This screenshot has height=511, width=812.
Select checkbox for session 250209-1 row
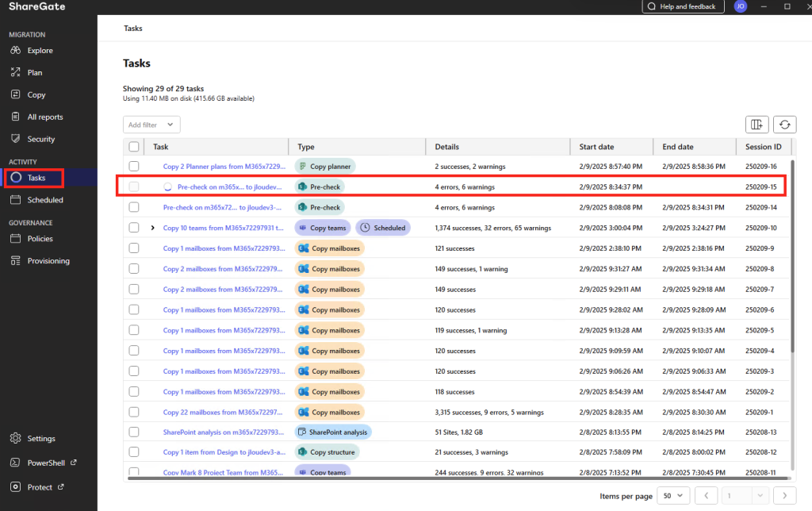pos(134,412)
